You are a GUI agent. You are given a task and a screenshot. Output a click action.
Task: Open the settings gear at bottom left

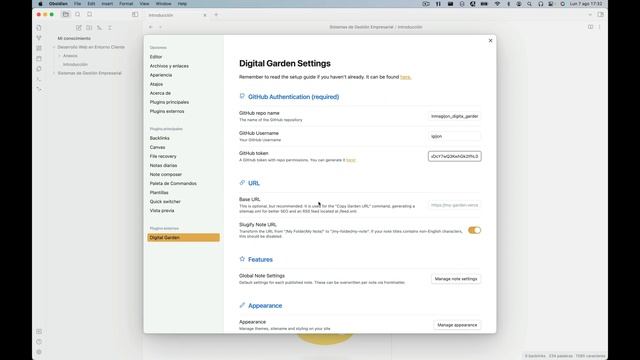[x=39, y=352]
